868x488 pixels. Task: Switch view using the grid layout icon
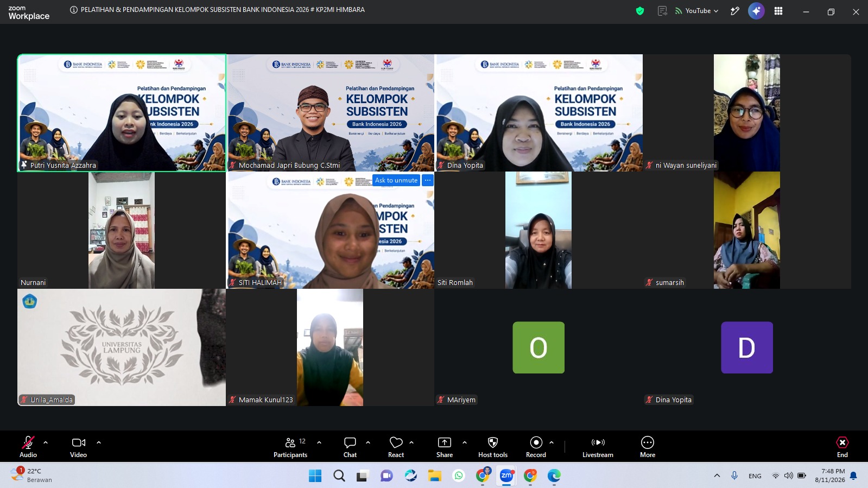[x=778, y=11]
